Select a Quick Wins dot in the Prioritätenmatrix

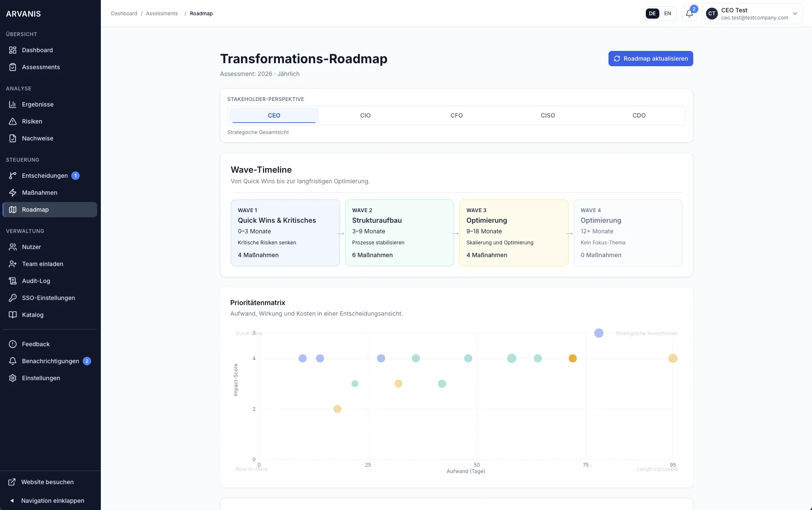[x=302, y=358]
